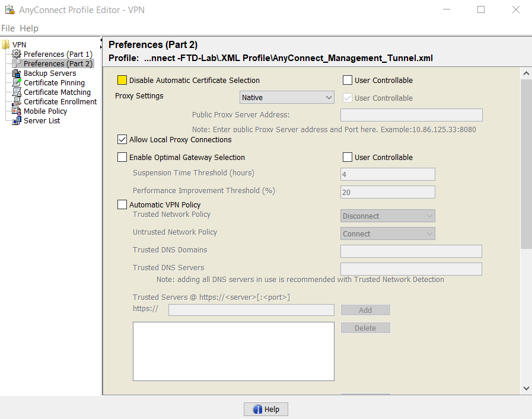Viewport: 532px width, 419px height.
Task: Open Preferences (Part 1) page
Action: [58, 55]
